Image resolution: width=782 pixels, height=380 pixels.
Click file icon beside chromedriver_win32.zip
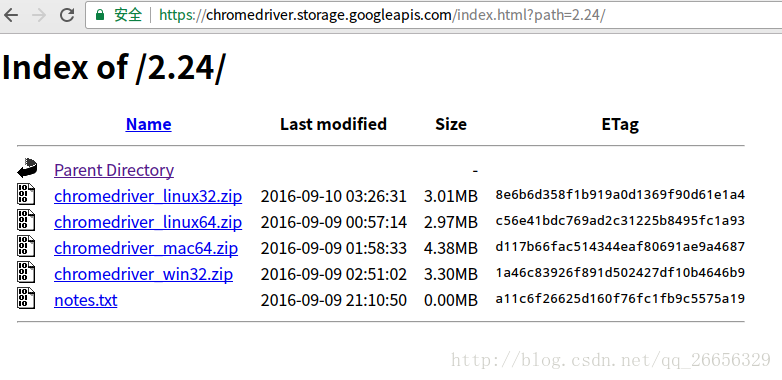pyautogui.click(x=26, y=272)
